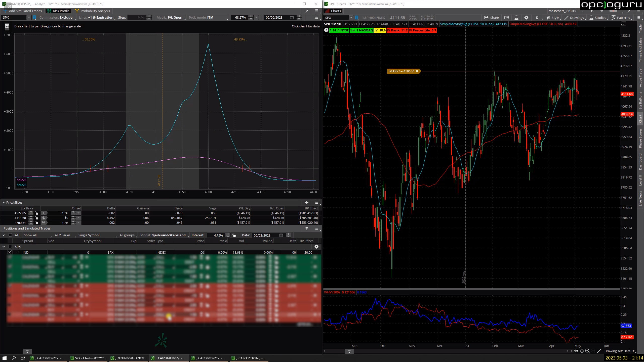This screenshot has width=644, height=362.
Task: Open chart Style menu
Action: 553,18
